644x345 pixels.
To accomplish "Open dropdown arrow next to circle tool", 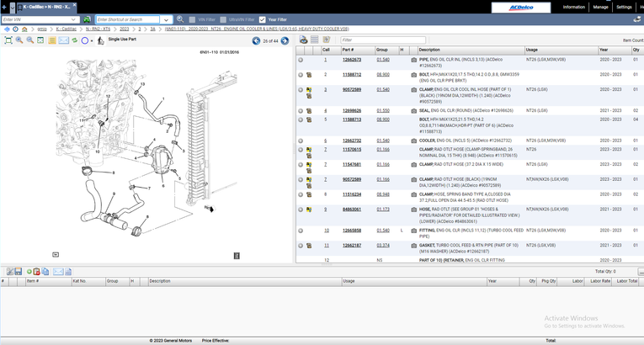I will click(93, 40).
